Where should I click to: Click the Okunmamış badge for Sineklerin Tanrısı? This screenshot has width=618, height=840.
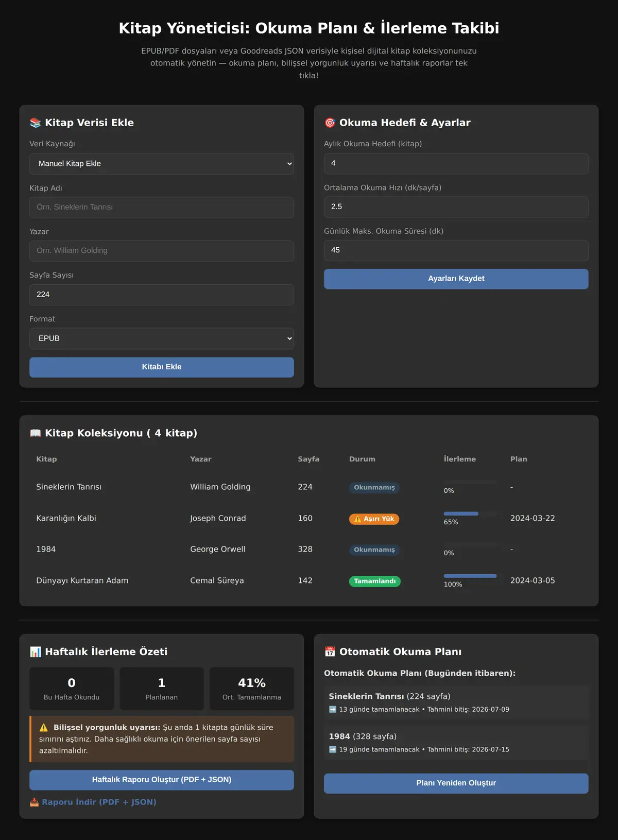point(374,488)
